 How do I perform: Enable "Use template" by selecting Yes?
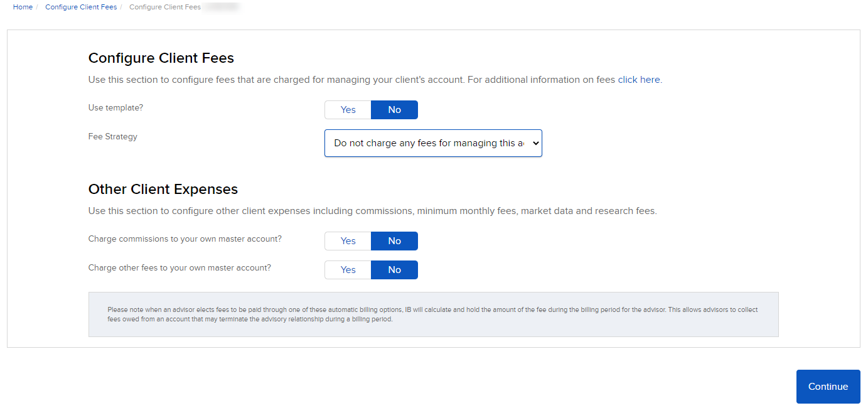coord(347,109)
